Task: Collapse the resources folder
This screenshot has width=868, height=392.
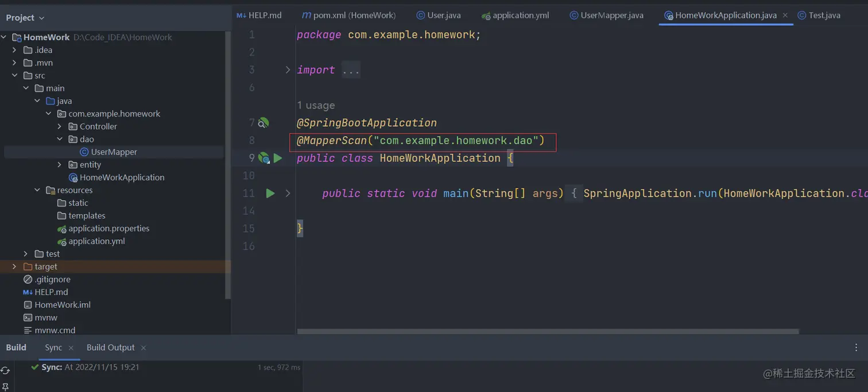Action: pos(37,190)
